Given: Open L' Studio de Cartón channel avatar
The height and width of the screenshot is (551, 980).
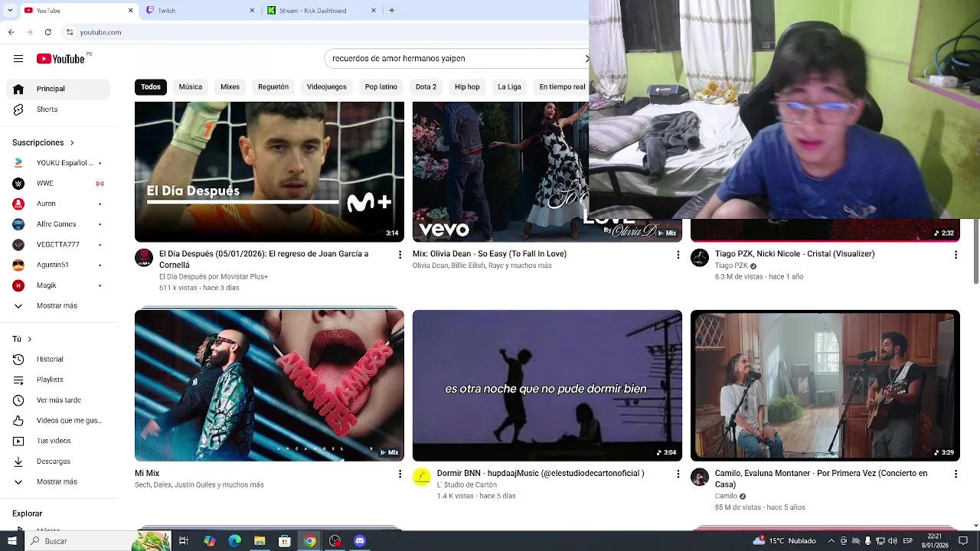Looking at the screenshot, I should pyautogui.click(x=422, y=478).
